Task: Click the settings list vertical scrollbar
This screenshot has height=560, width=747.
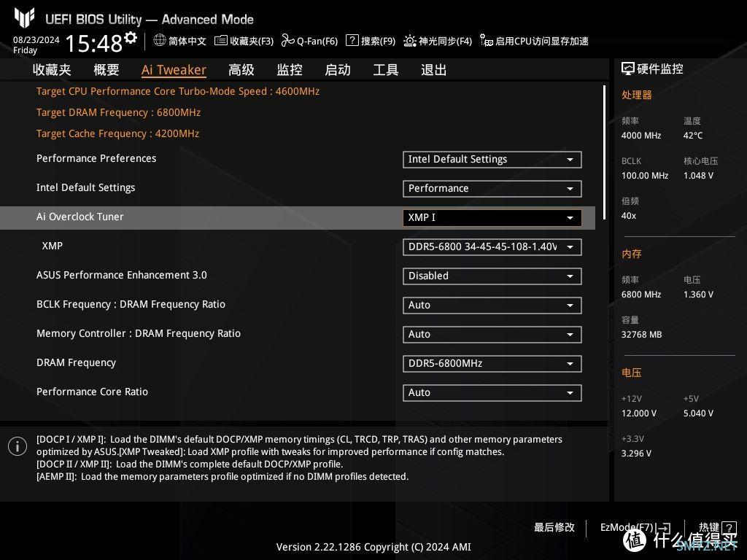Action: (x=604, y=152)
